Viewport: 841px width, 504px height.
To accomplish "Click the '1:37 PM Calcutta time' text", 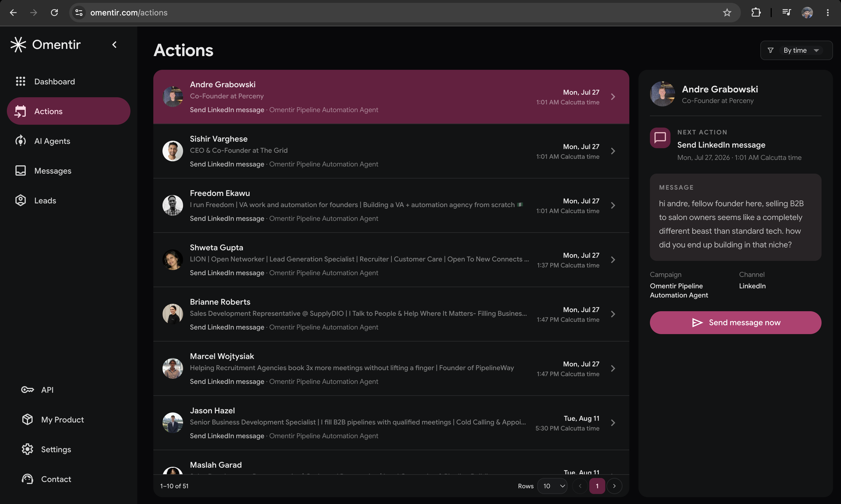I will click(568, 265).
